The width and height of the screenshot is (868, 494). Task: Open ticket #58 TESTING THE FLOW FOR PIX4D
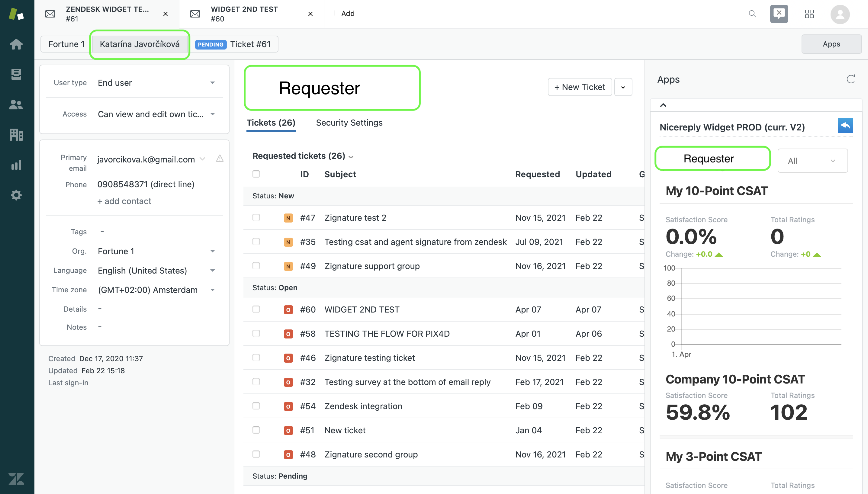click(387, 334)
